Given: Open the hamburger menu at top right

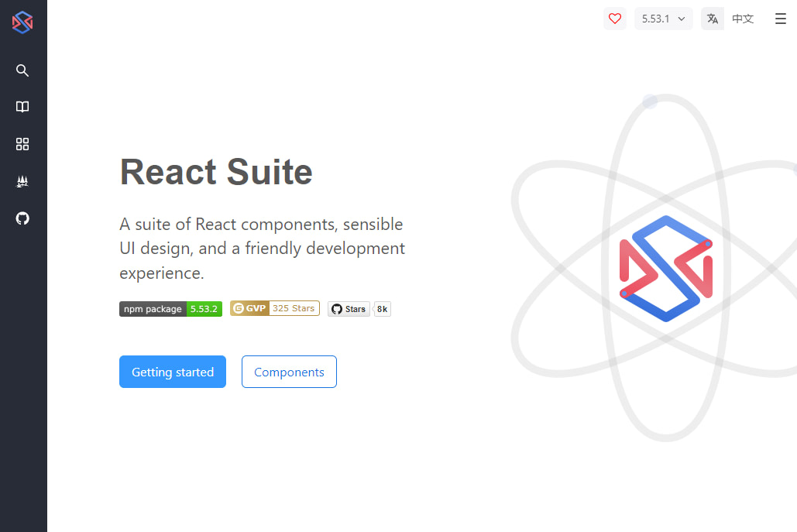Looking at the screenshot, I should [780, 18].
